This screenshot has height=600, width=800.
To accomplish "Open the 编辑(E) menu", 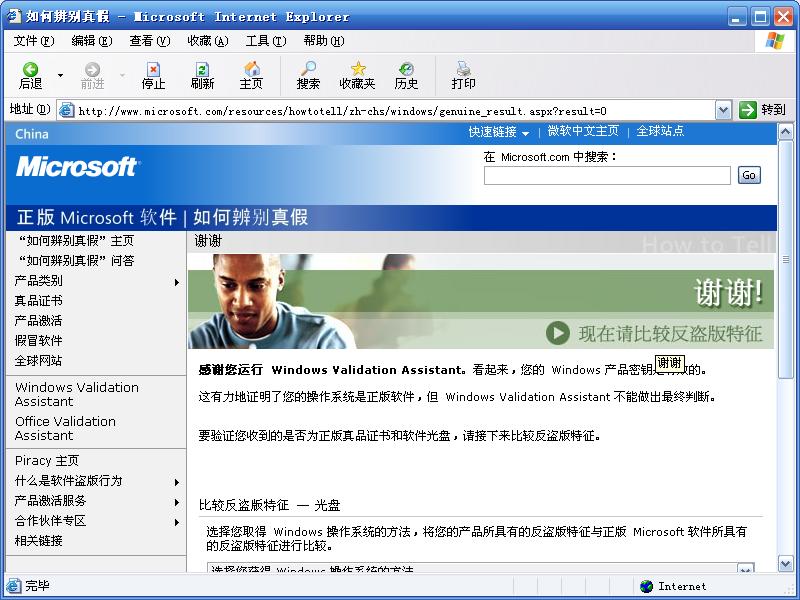I will click(92, 41).
